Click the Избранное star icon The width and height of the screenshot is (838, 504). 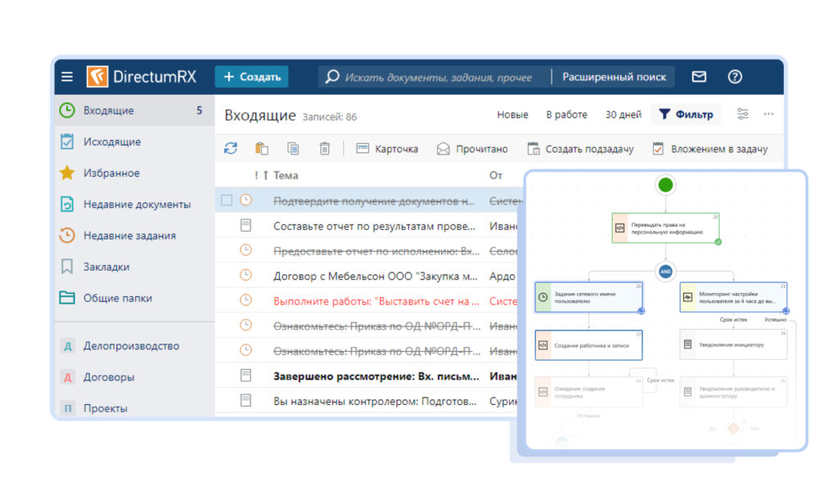(67, 173)
